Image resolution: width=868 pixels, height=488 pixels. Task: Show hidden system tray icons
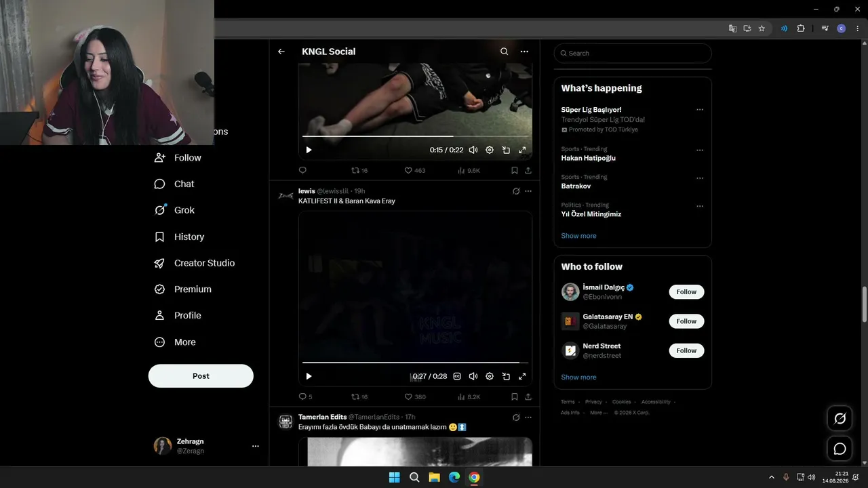tap(771, 478)
